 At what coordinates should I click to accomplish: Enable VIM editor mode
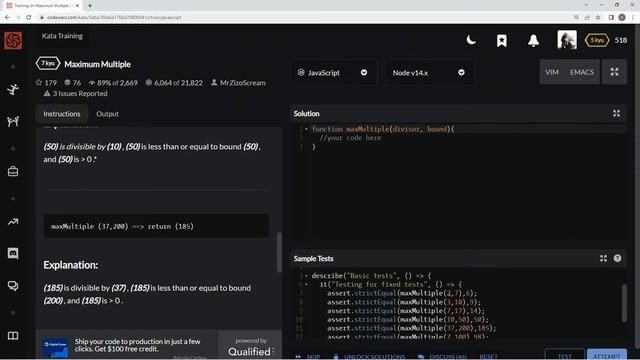(x=552, y=72)
